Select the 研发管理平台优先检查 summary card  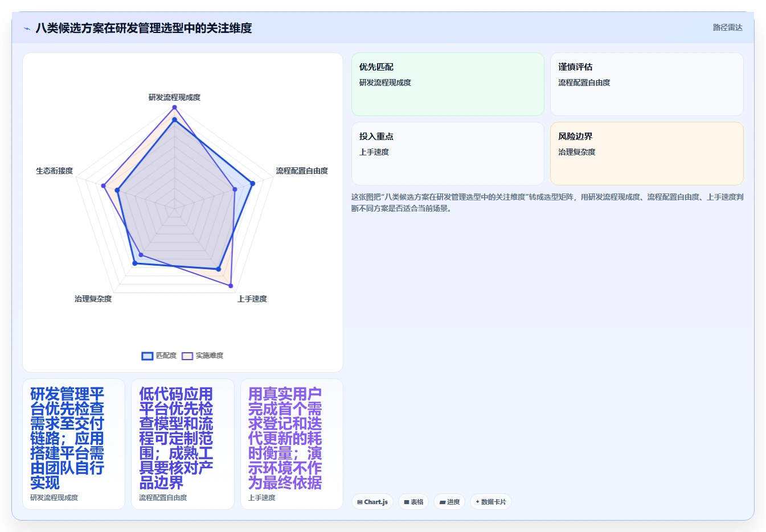tap(73, 444)
